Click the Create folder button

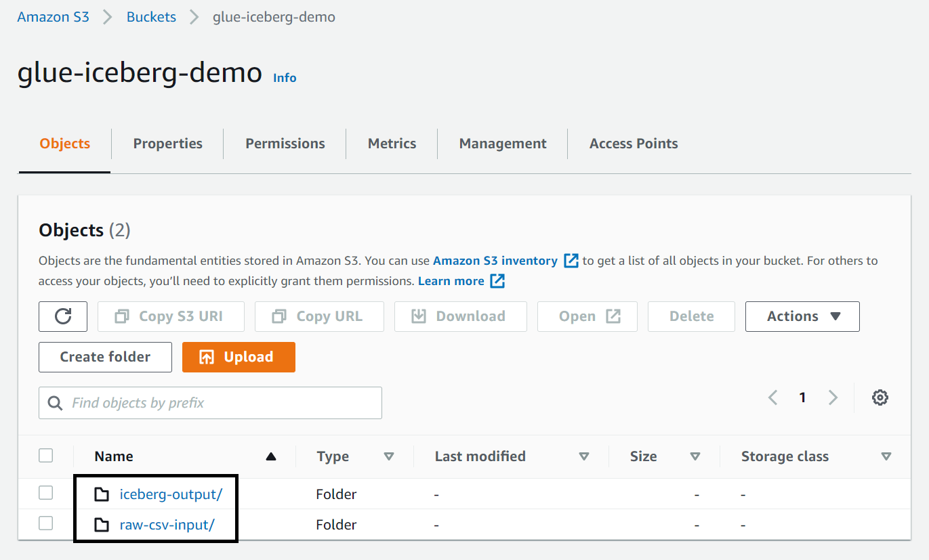pyautogui.click(x=105, y=357)
